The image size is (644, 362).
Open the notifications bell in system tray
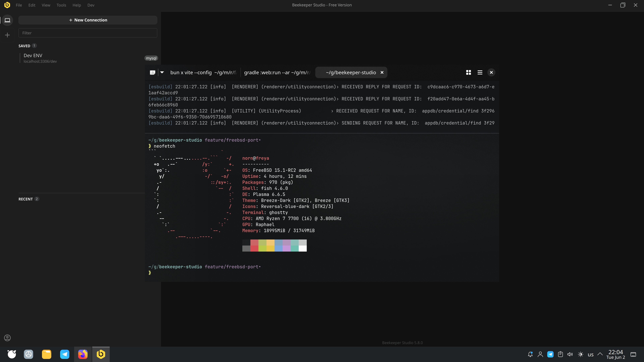point(530,354)
